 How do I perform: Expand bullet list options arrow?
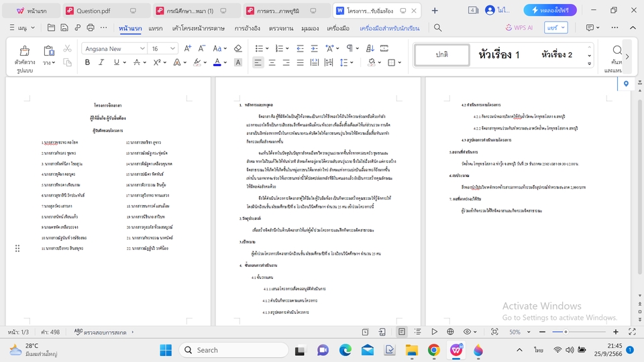(x=267, y=48)
